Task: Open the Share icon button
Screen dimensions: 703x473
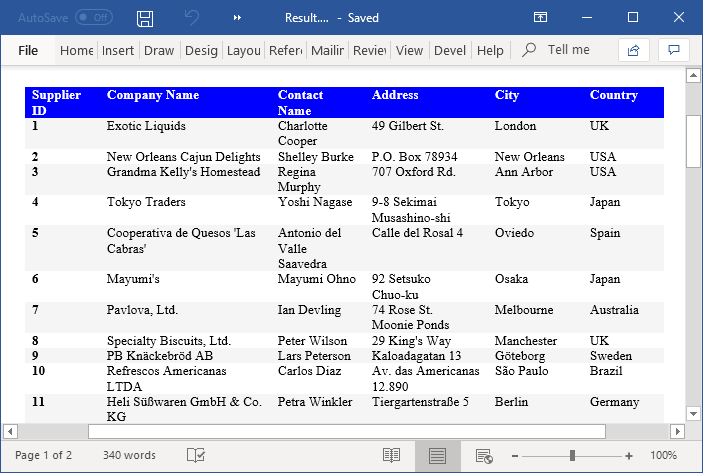Action: (633, 50)
